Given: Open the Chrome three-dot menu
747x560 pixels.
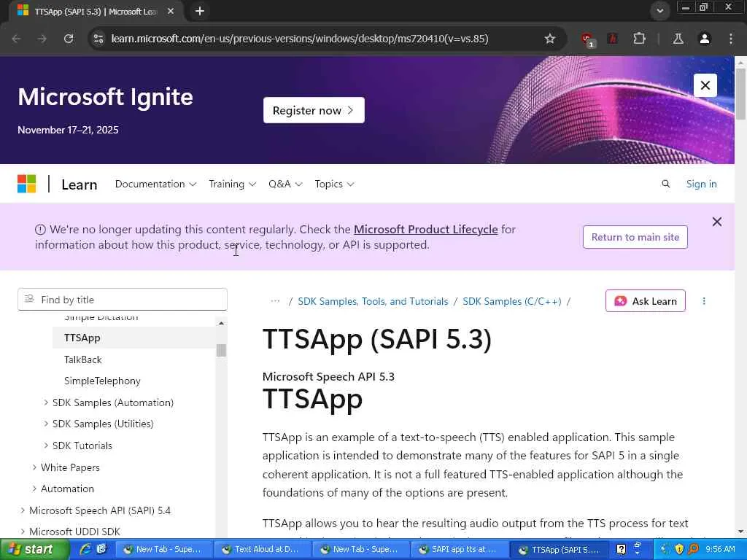Looking at the screenshot, I should coord(731,39).
